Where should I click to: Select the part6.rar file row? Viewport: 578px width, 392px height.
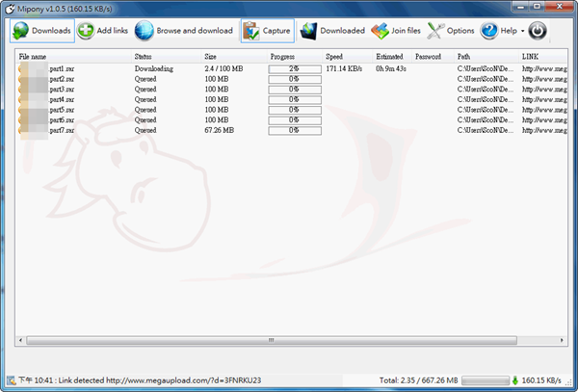291,120
